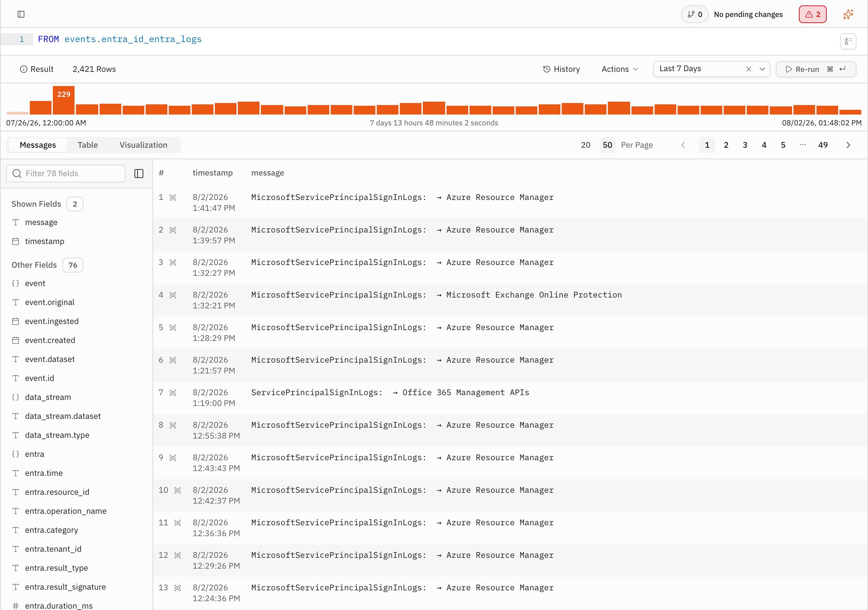
Task: Open query History
Action: [x=561, y=69]
